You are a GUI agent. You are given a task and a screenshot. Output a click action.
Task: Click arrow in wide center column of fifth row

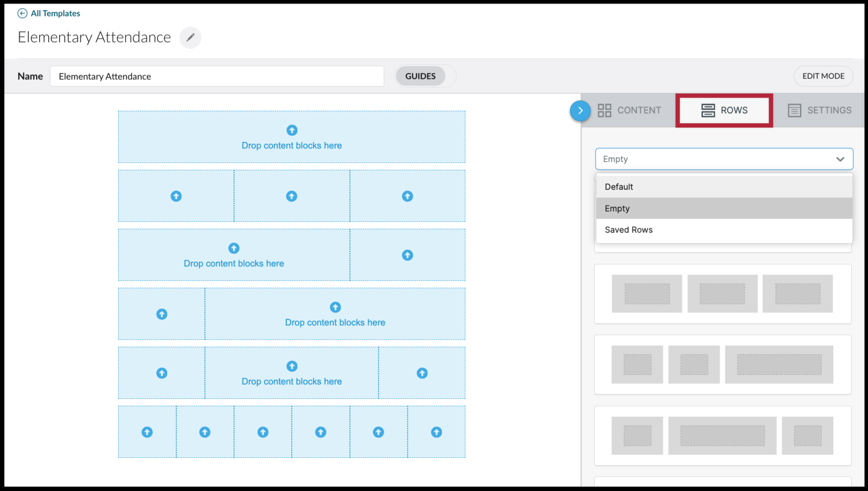[x=292, y=366]
